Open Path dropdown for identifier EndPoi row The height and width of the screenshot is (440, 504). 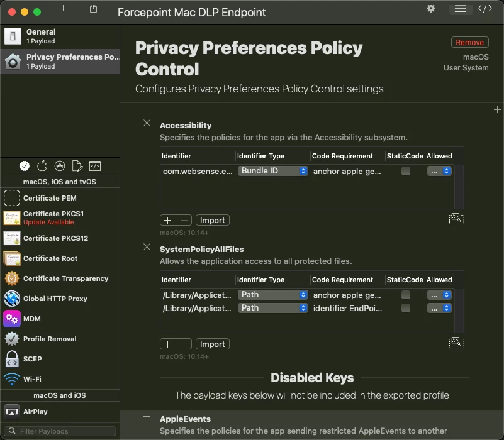coord(272,308)
